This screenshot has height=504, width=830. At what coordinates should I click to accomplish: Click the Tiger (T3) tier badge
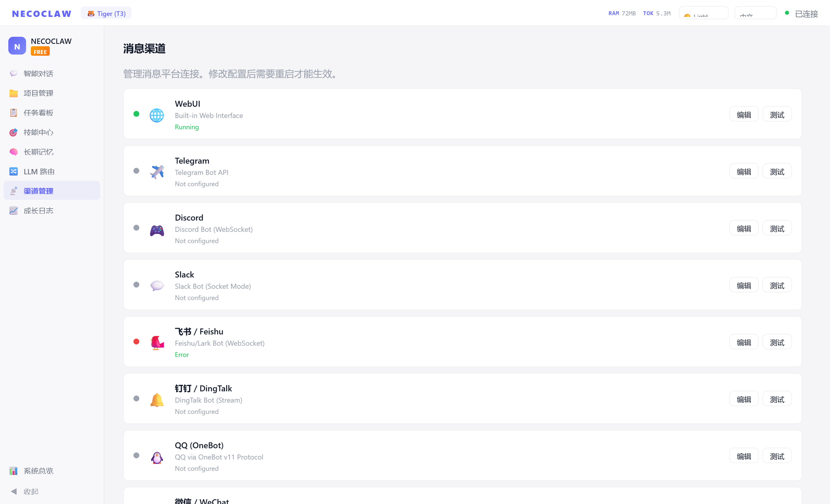pos(106,13)
